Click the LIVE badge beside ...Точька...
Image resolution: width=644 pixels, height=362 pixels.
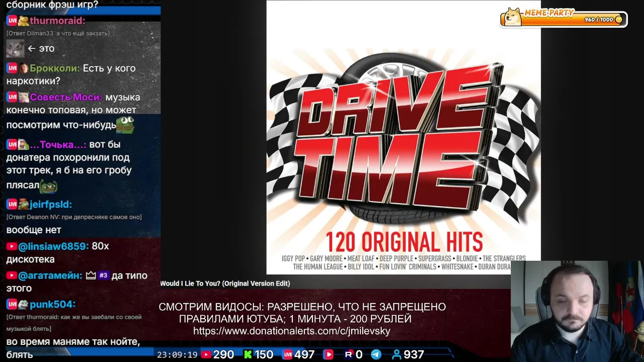12,145
